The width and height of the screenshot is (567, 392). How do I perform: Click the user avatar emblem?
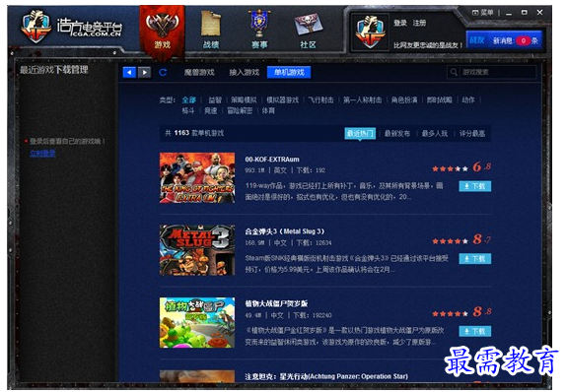click(x=370, y=33)
